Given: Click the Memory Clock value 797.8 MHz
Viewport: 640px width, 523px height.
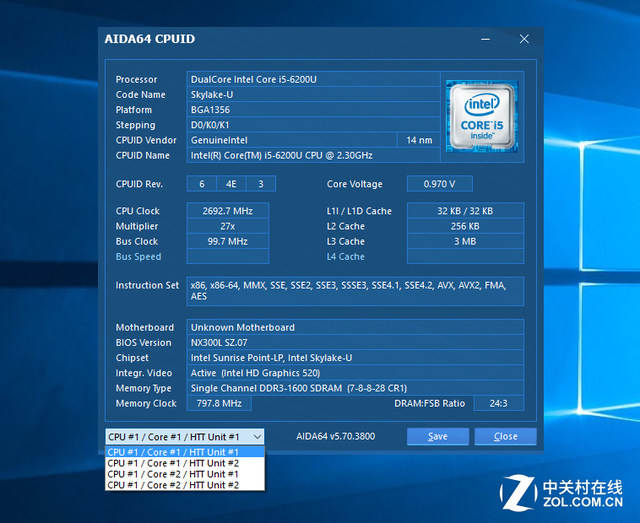Looking at the screenshot, I should (x=219, y=403).
